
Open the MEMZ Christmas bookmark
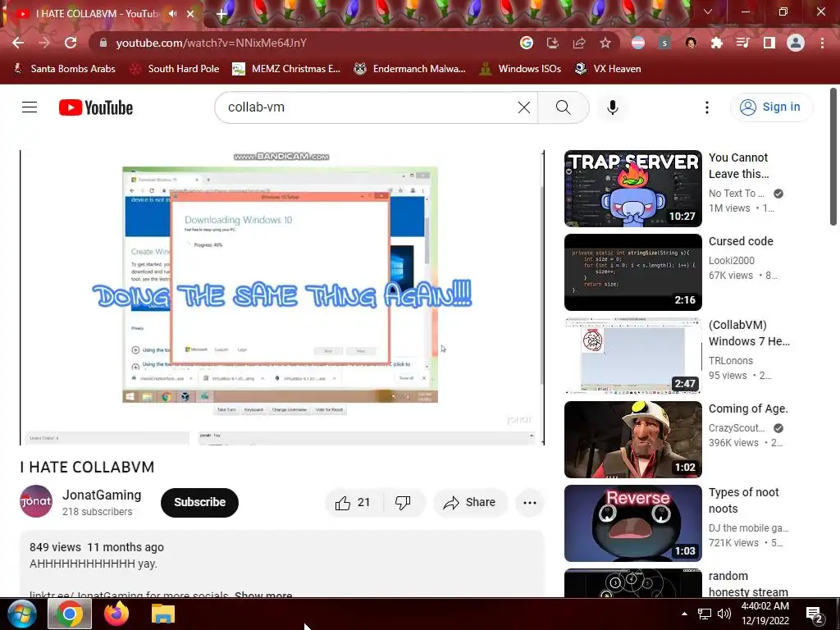point(286,69)
